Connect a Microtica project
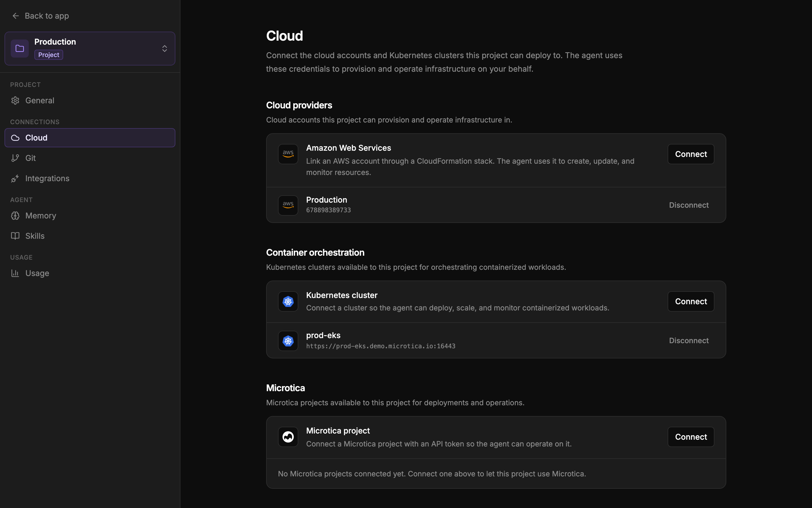 (x=690, y=437)
